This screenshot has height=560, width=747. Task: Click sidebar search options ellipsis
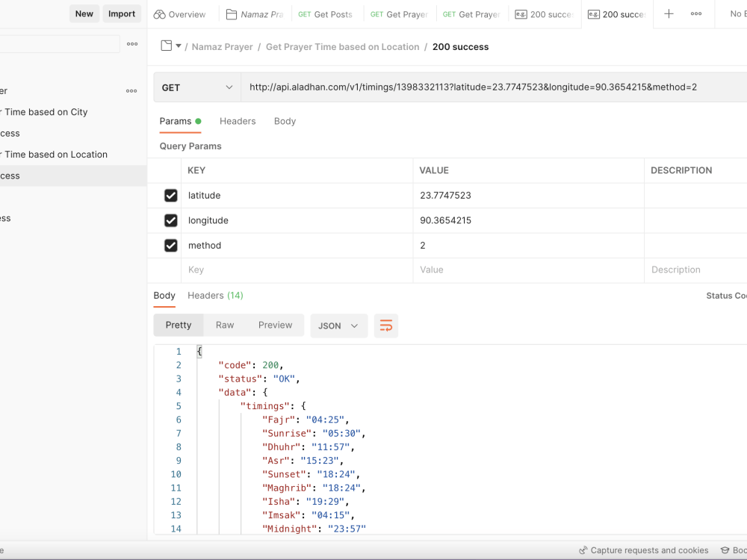pyautogui.click(x=132, y=44)
